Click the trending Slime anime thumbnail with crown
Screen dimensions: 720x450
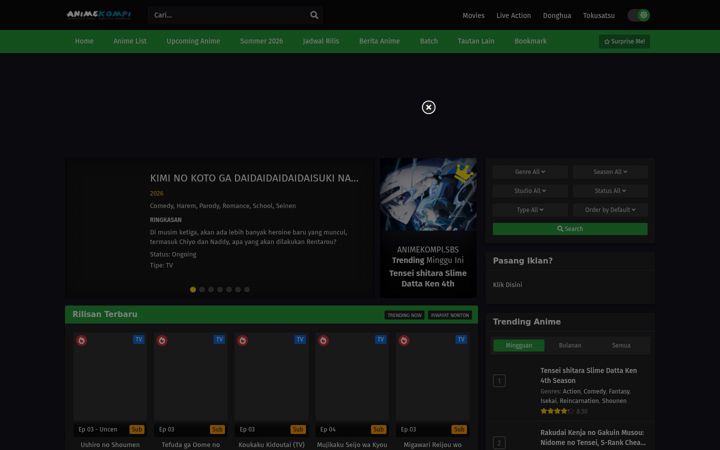[428, 195]
